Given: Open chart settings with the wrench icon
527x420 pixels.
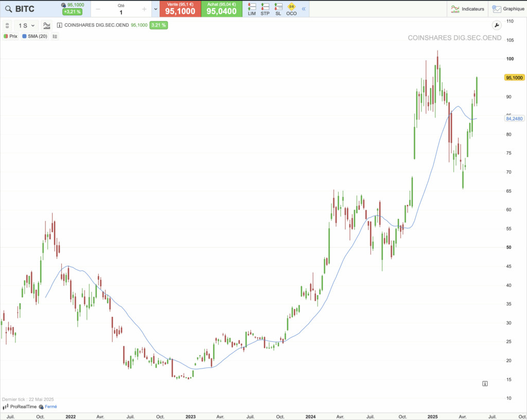Looking at the screenshot, I should click(497, 25).
